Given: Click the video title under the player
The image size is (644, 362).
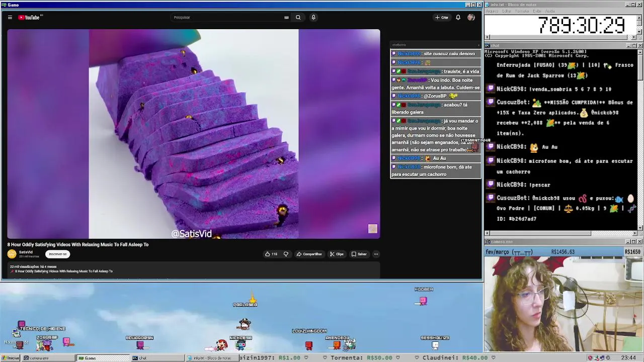Looking at the screenshot, I should 78,244.
